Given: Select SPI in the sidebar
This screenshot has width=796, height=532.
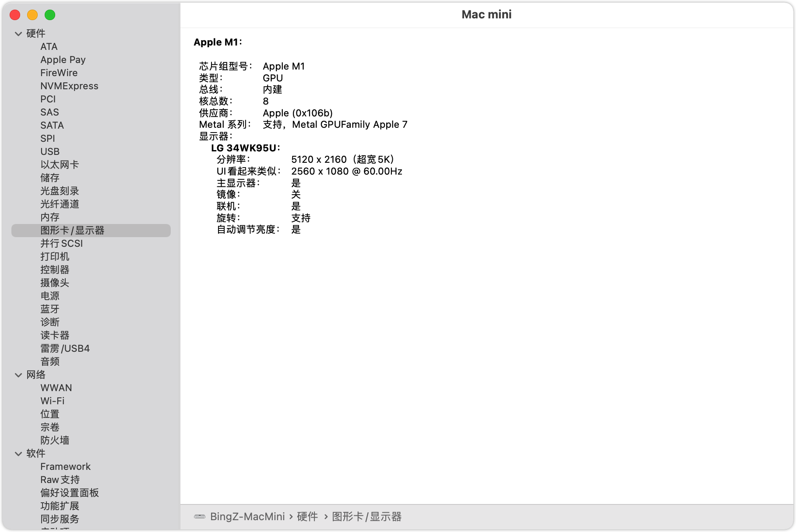Looking at the screenshot, I should point(48,139).
